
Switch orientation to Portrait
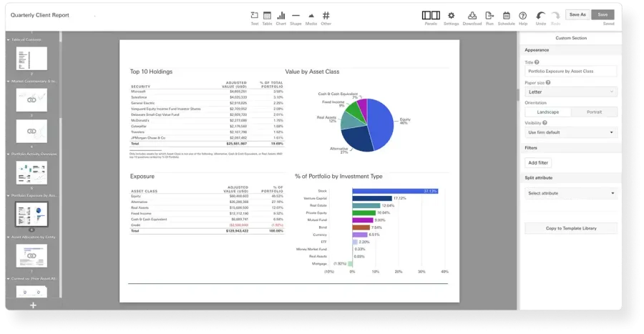(x=594, y=112)
